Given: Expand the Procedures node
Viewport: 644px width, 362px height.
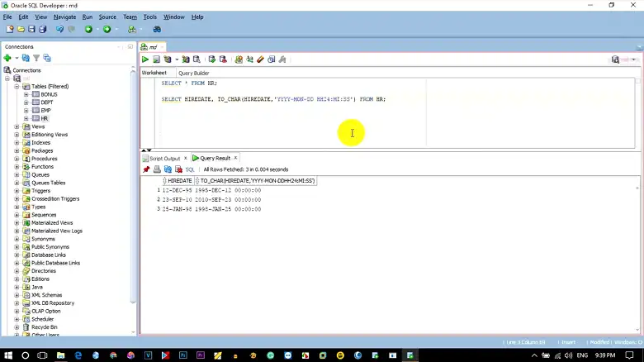Looking at the screenshot, I should pyautogui.click(x=17, y=159).
